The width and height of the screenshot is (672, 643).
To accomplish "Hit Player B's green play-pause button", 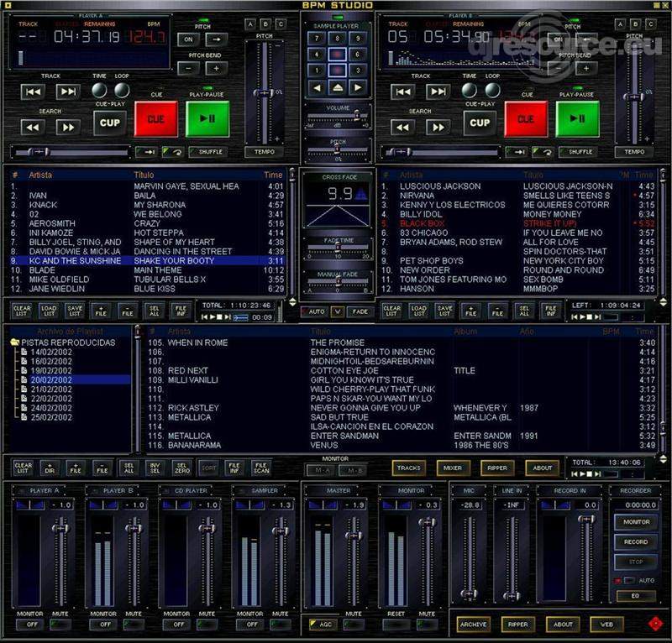I will coord(577,118).
